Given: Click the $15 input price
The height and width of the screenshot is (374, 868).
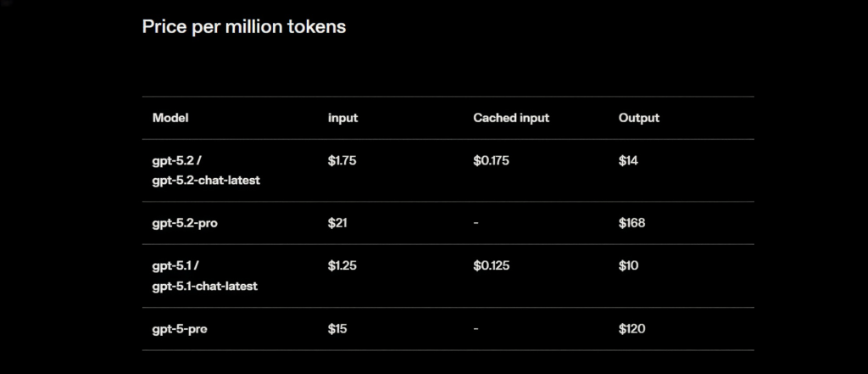Looking at the screenshot, I should click(337, 329).
